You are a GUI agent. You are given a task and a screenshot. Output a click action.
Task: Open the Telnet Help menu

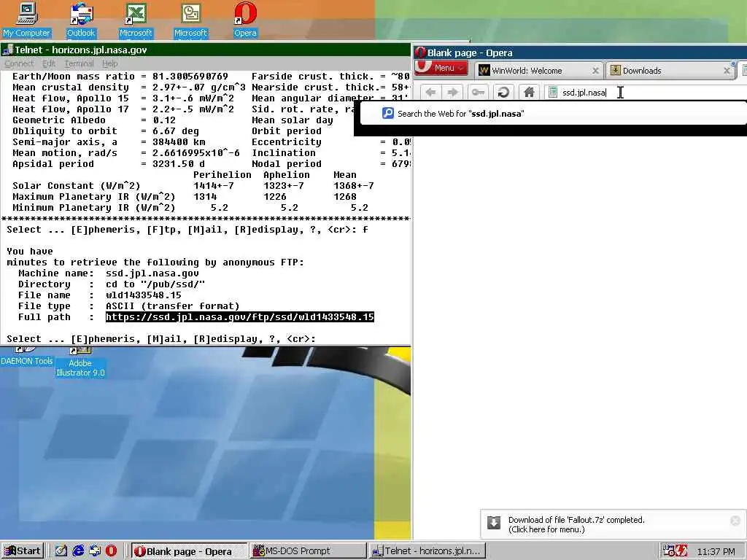point(109,63)
